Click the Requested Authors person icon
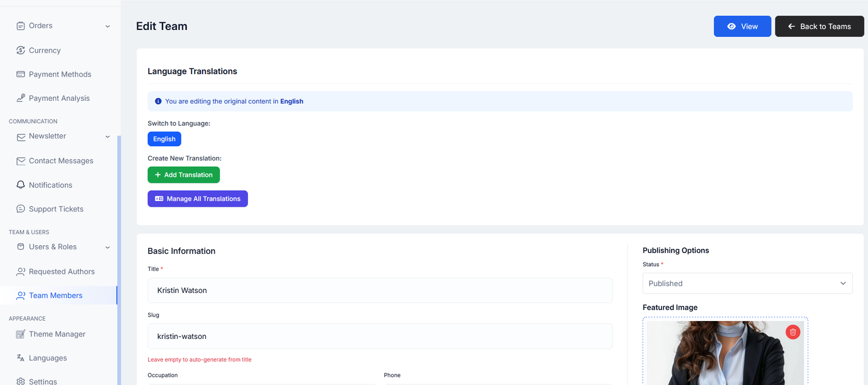 point(21,272)
